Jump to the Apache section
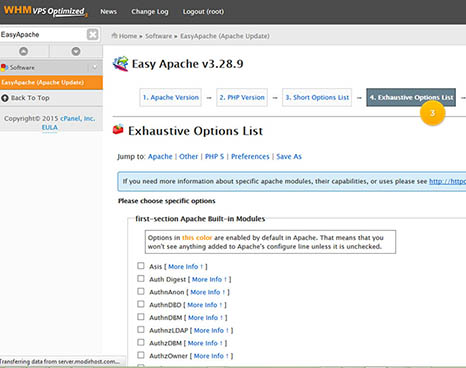Screen dimensions: 466x368 tap(160, 157)
